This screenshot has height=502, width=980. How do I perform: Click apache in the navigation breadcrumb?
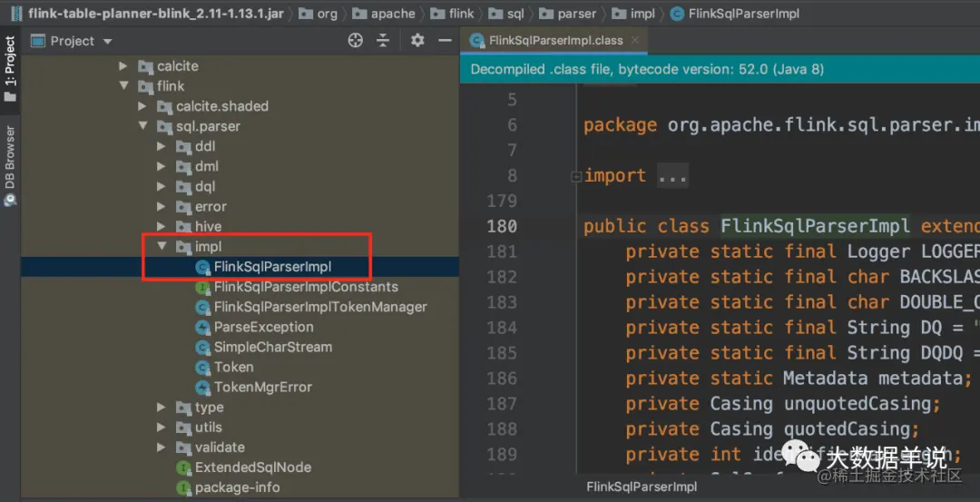(393, 13)
